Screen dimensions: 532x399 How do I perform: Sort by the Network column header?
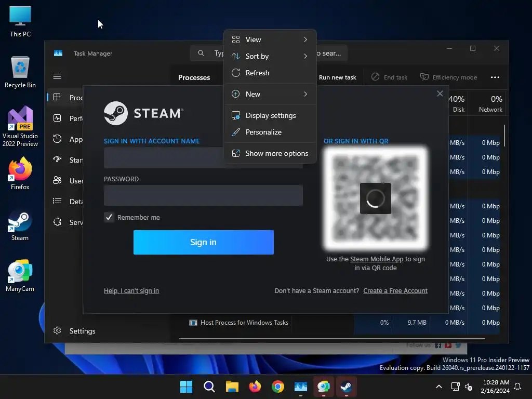[x=487, y=103]
